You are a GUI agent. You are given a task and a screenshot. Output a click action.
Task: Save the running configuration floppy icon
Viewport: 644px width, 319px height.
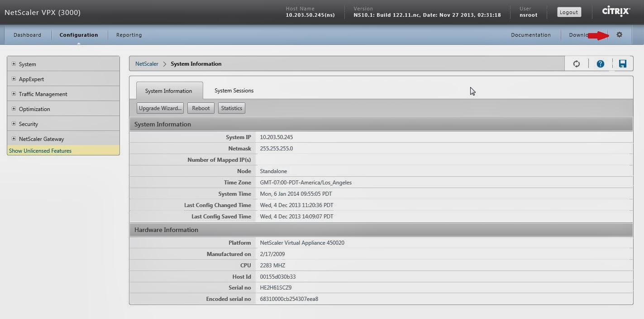[623, 64]
